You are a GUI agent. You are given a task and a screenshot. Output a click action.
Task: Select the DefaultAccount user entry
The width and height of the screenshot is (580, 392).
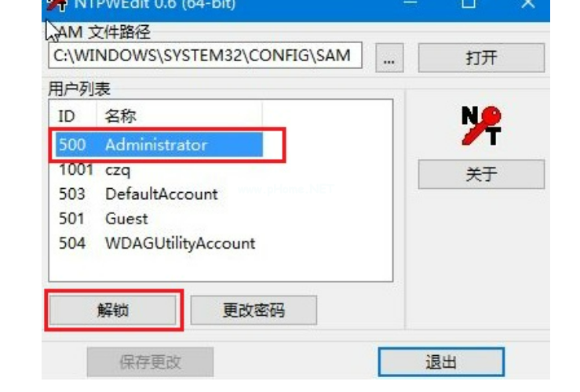[159, 194]
